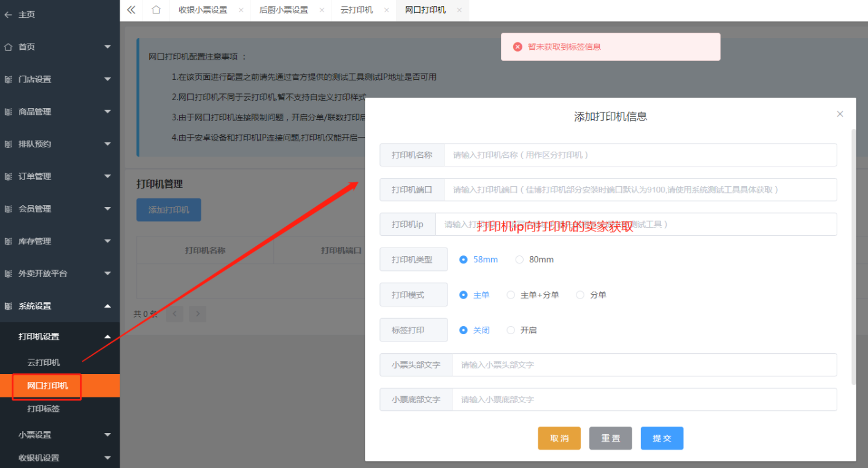The image size is (868, 468).
Task: Focus the 小票头部文字 input field
Action: point(645,365)
